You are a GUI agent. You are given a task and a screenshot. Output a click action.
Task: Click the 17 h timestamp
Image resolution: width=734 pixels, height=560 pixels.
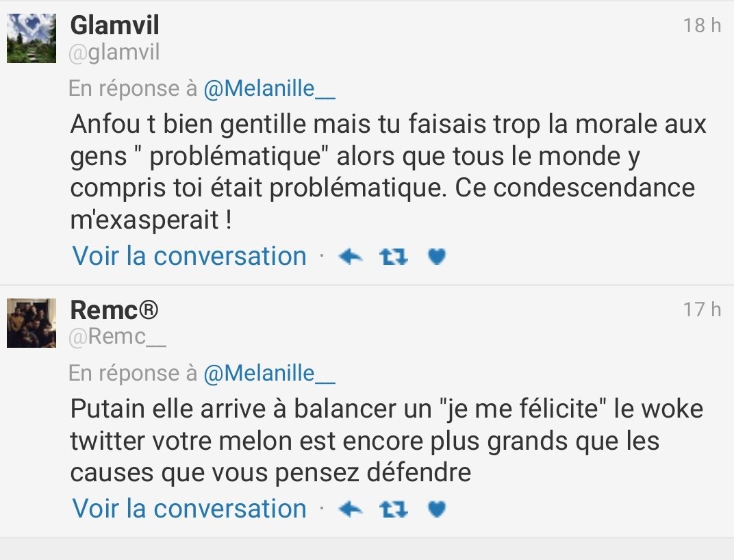tap(702, 309)
